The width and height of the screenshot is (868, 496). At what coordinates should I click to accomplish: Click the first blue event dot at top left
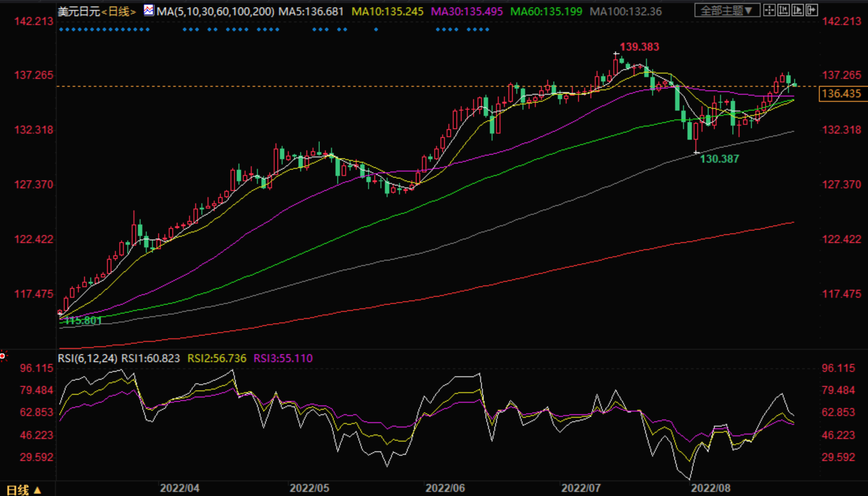[61, 29]
